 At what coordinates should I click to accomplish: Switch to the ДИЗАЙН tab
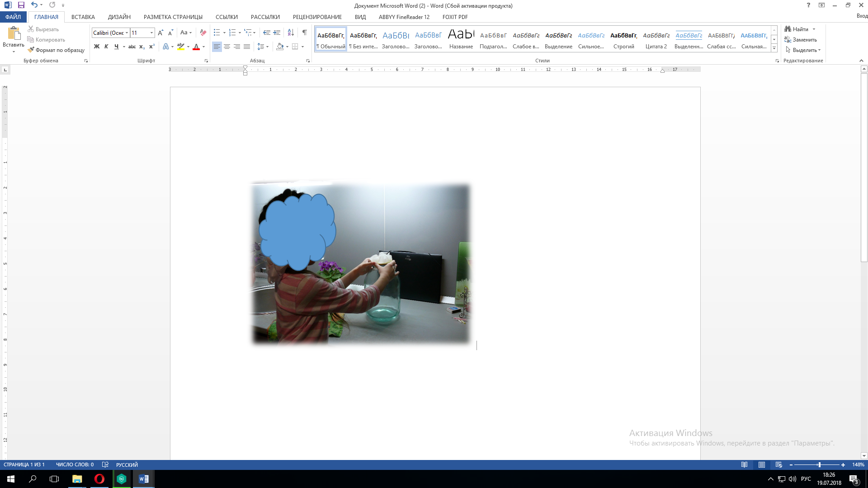[119, 17]
